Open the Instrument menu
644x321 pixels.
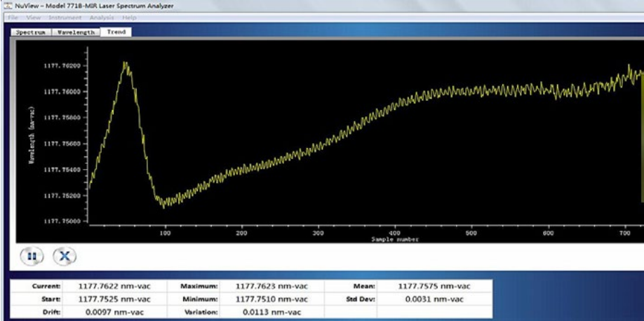coord(65,18)
